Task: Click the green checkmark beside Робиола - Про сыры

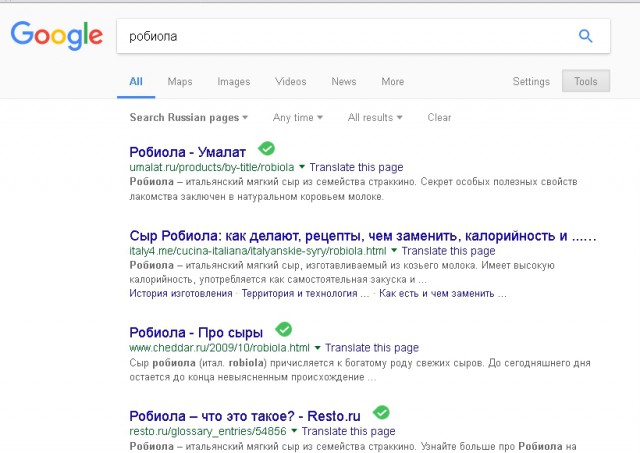Action: point(284,329)
